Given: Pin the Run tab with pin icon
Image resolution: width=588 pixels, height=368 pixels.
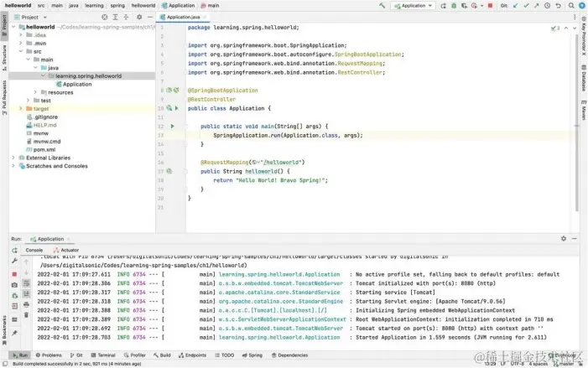Looking at the screenshot, I should [14, 332].
